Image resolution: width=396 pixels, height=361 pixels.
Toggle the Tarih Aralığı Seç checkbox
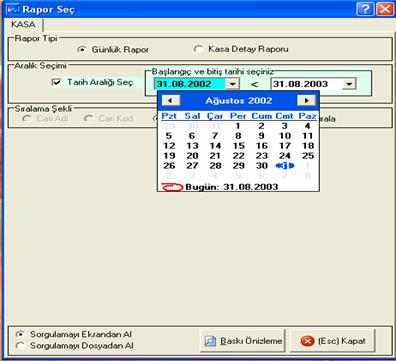[x=57, y=82]
